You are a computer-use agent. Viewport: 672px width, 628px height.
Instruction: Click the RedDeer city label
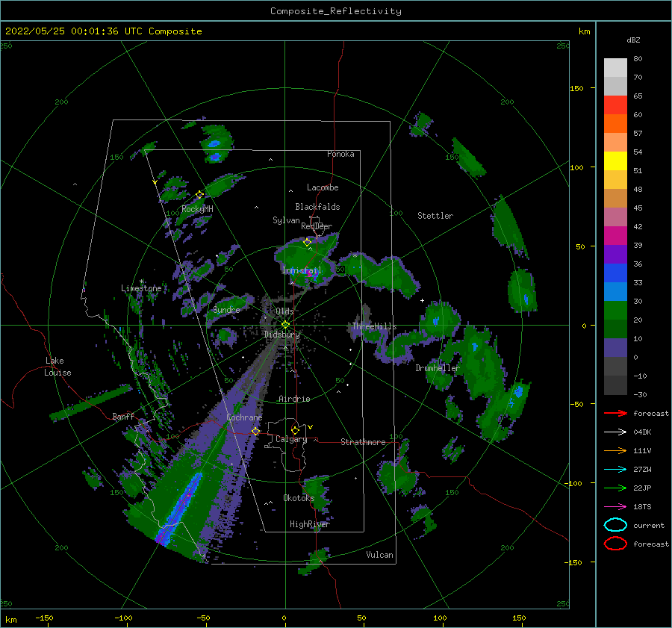[x=317, y=226]
